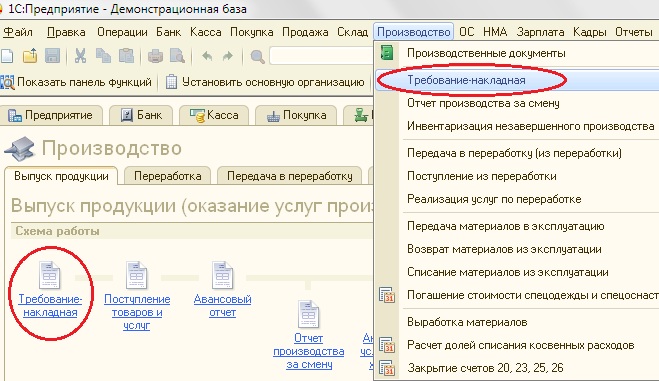Image resolution: width=659 pixels, height=381 pixels.
Task: Click the Print preview icon
Action: click(177, 56)
